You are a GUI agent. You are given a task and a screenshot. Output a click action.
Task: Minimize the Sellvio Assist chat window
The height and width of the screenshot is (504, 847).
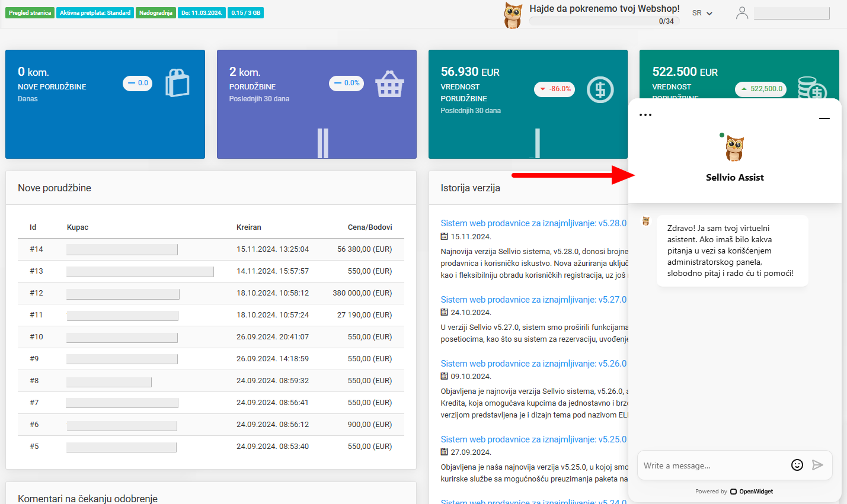pyautogui.click(x=824, y=118)
